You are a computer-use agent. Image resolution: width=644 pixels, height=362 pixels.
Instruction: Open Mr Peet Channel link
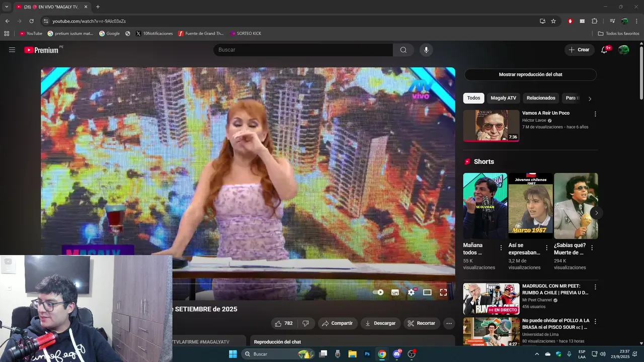tap(537, 300)
